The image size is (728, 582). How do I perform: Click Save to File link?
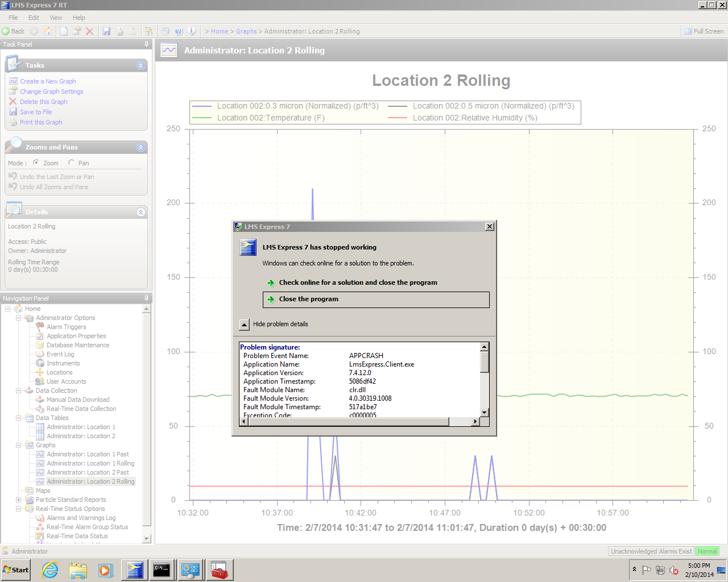coord(36,112)
